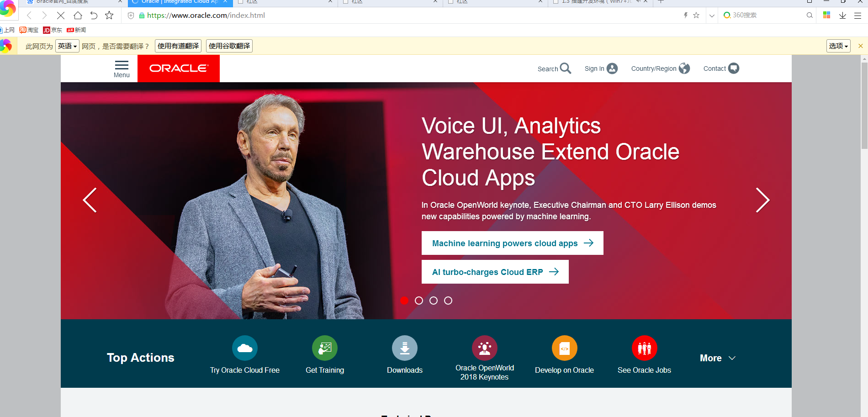
Task: Select the fourth carousel dot
Action: click(448, 301)
